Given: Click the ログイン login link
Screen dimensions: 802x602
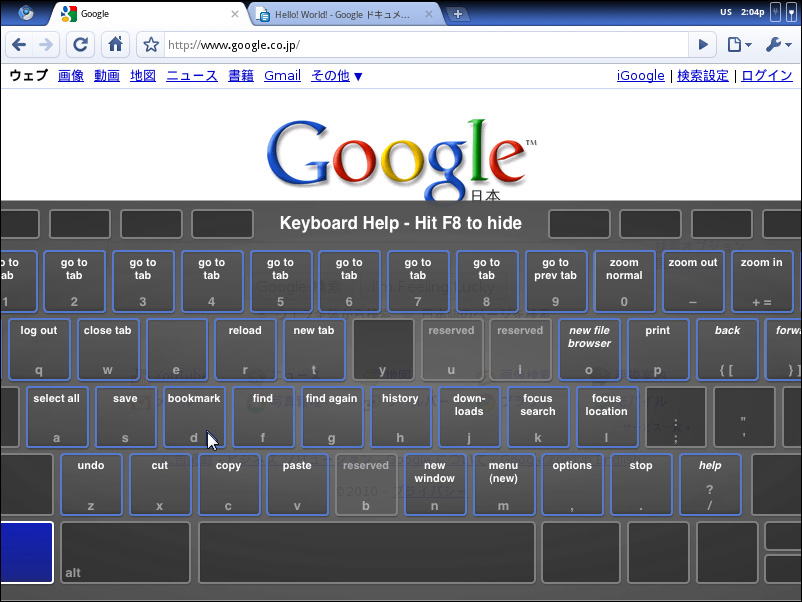Looking at the screenshot, I should pos(767,76).
